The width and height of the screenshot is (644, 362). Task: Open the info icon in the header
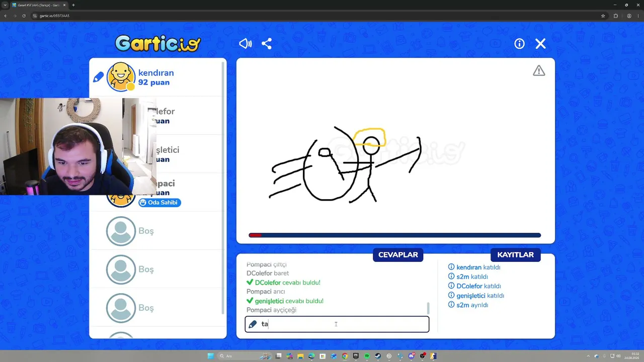pyautogui.click(x=519, y=44)
